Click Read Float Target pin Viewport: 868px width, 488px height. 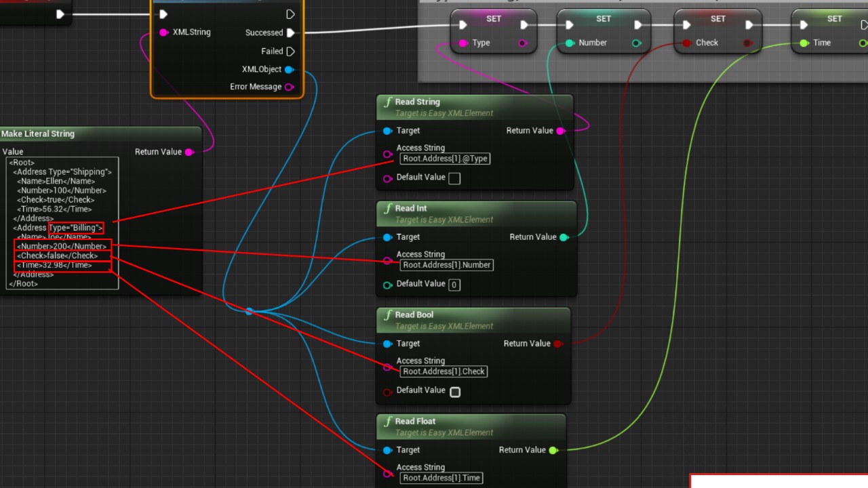(387, 450)
